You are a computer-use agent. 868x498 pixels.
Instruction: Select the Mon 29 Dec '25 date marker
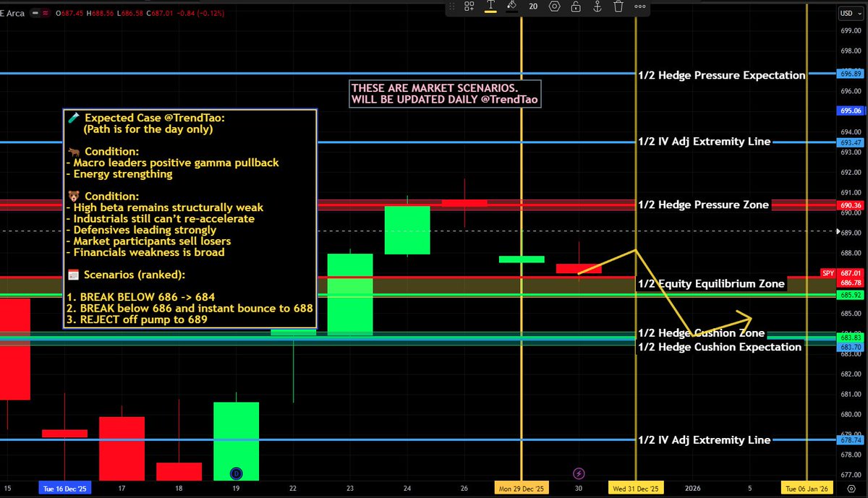(522, 489)
